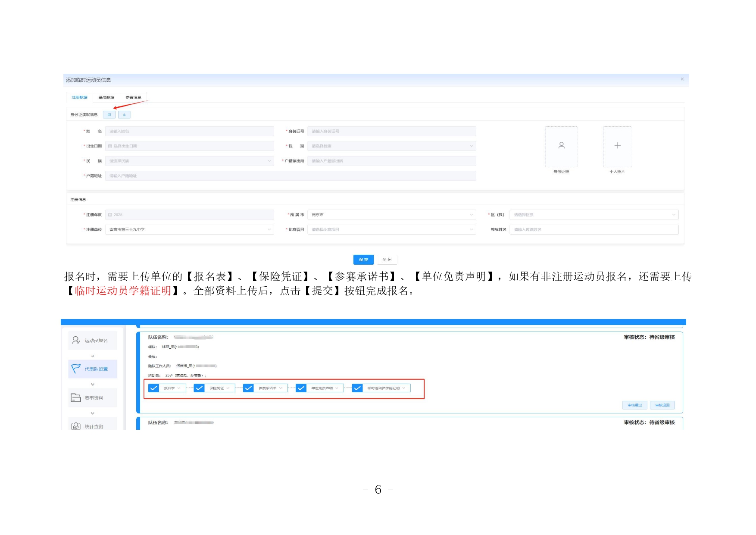Open 代表队设置 sidebar menu
This screenshot has height=535, width=756.
tap(93, 369)
